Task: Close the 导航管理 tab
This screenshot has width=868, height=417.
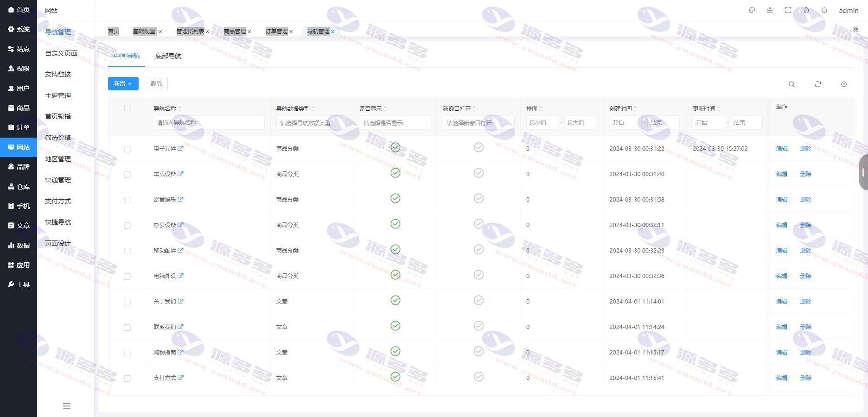Action: coord(332,32)
